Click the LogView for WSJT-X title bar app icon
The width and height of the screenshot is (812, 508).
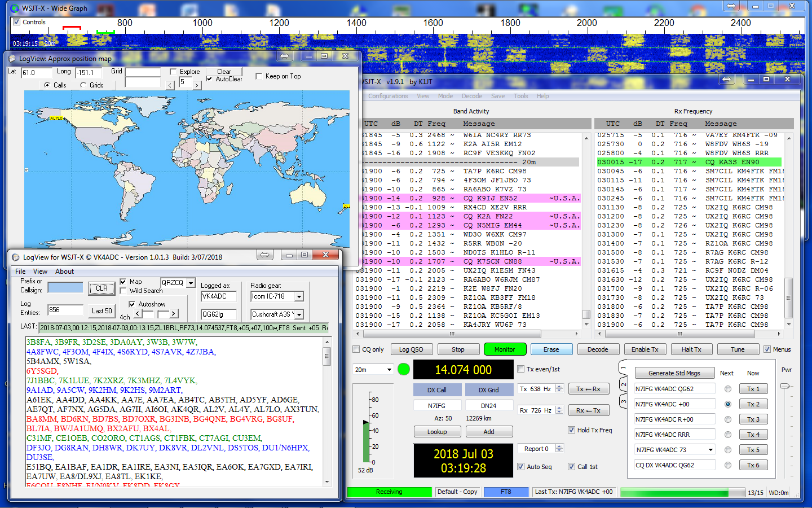(15, 257)
